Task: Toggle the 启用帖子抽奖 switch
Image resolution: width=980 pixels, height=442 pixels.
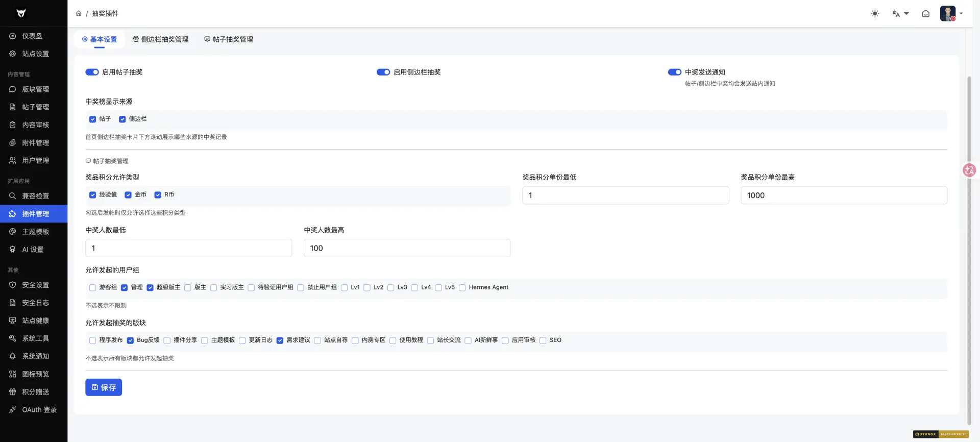Action: 92,72
